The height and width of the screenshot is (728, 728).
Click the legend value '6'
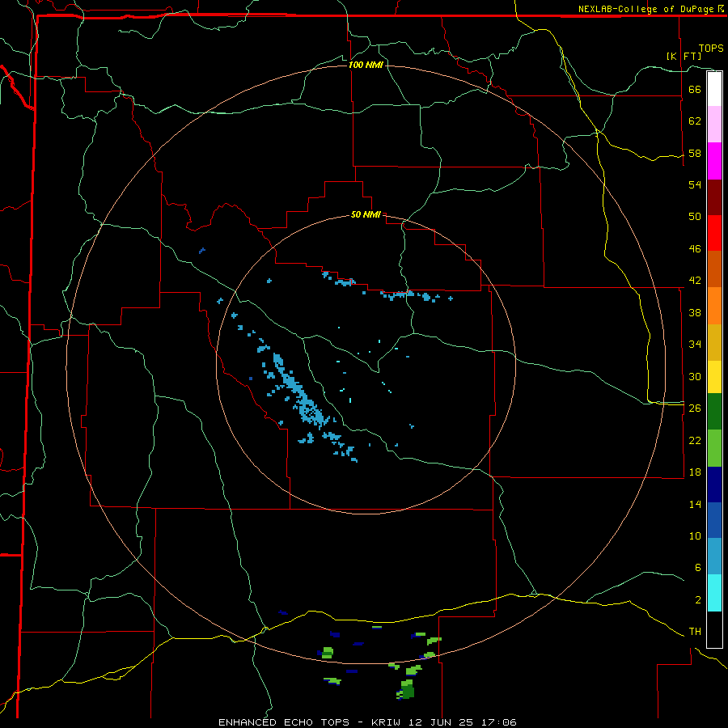pos(697,567)
